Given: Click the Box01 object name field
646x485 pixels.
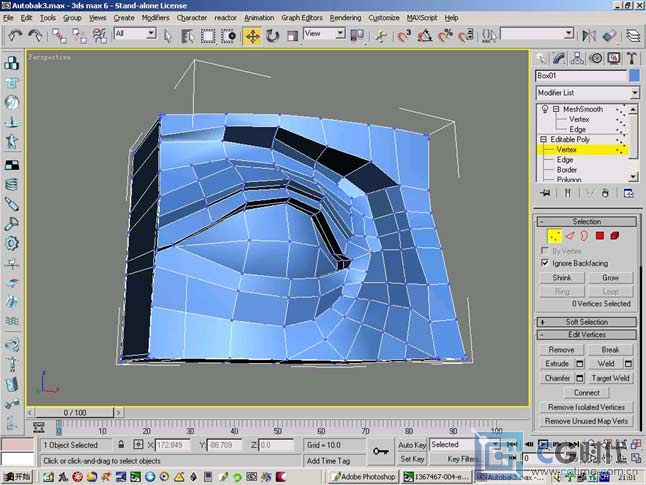Looking at the screenshot, I should (581, 76).
